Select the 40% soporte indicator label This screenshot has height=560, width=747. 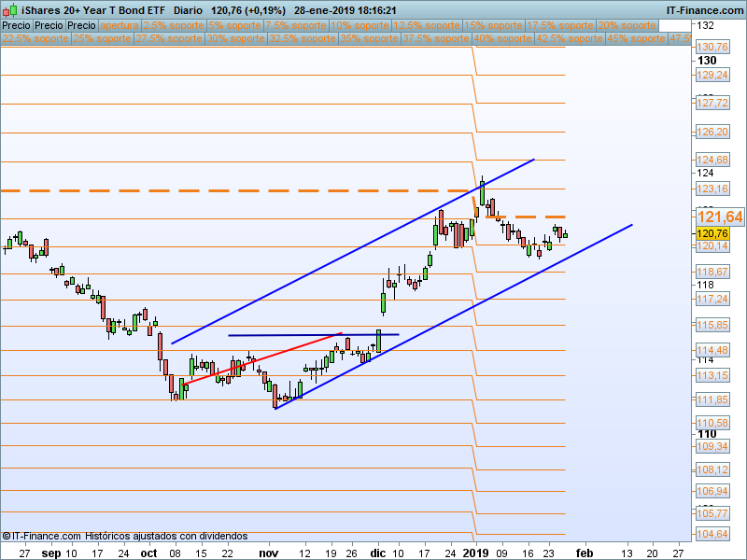point(502,38)
